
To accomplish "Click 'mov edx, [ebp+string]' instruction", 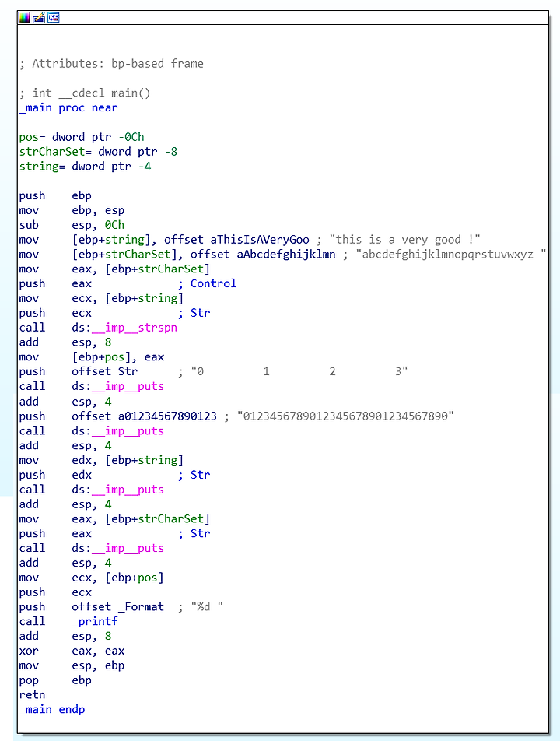I will coord(101,460).
